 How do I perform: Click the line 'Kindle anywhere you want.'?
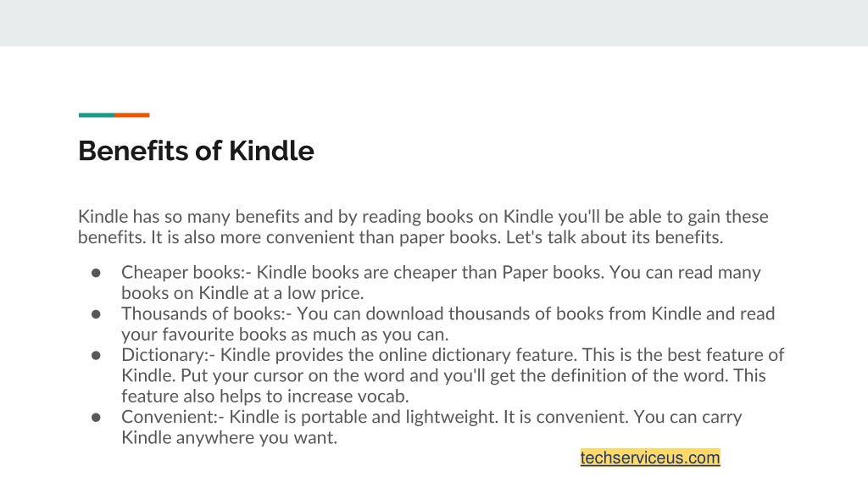tap(229, 438)
